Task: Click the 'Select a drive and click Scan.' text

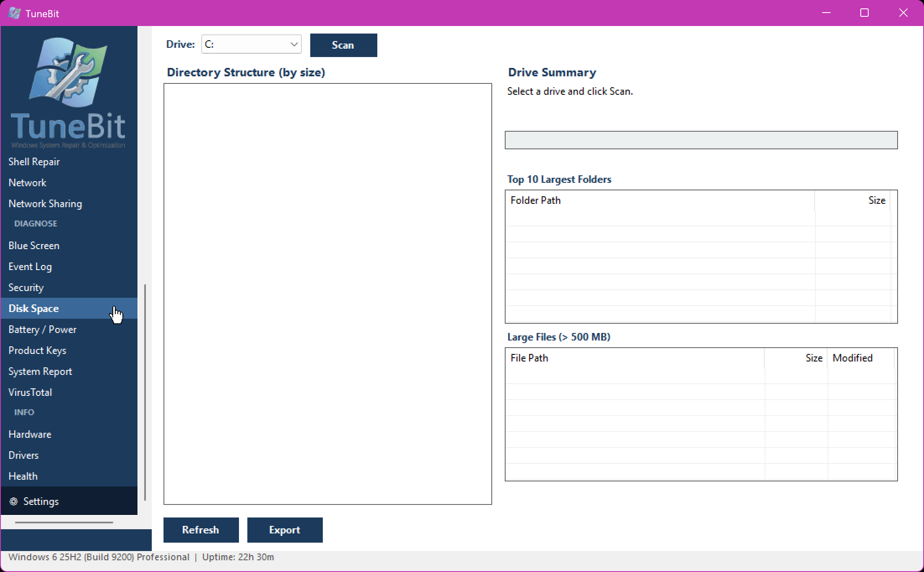Action: (x=570, y=91)
